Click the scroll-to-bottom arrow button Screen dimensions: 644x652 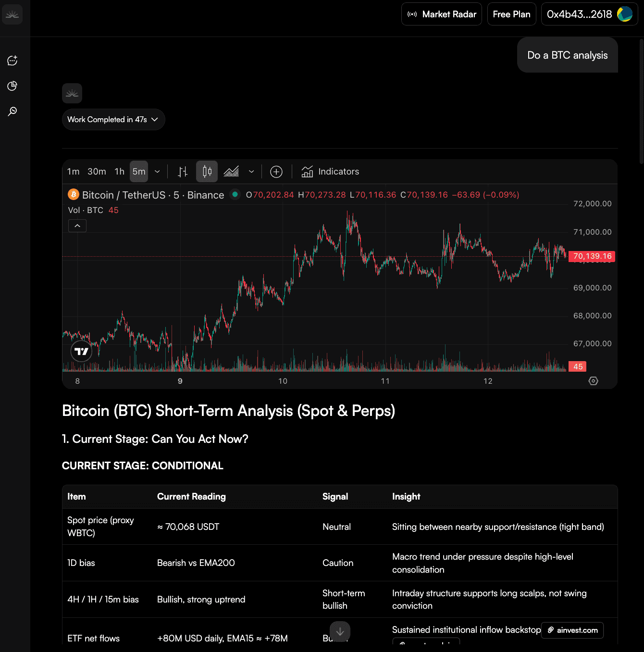click(x=340, y=632)
